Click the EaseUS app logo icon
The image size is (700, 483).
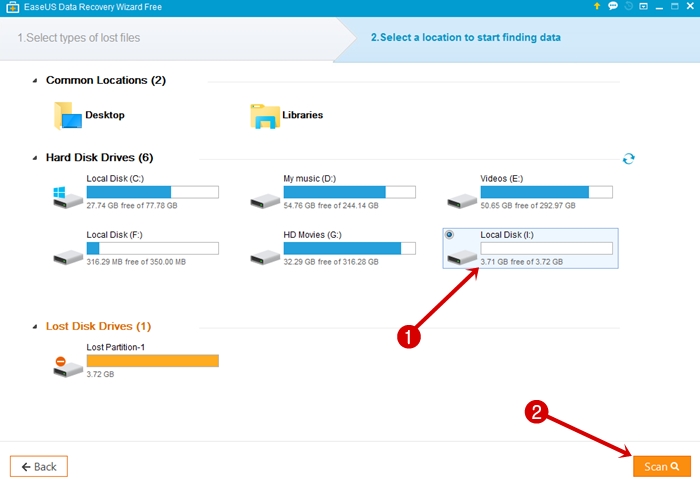(x=12, y=7)
